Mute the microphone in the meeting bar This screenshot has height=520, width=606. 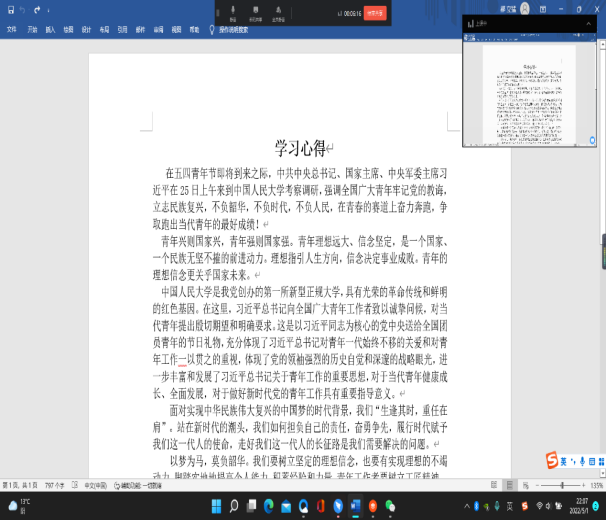click(234, 11)
